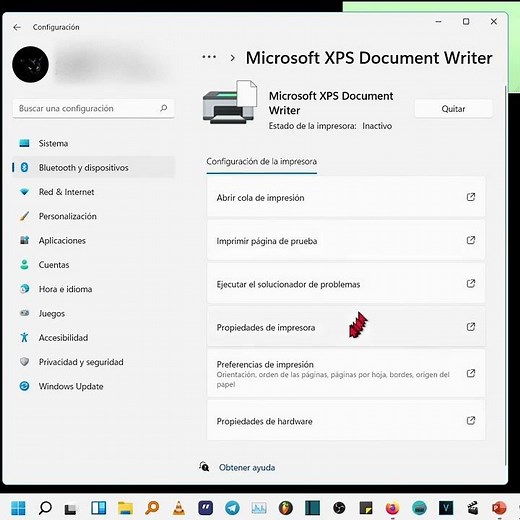Open the Windows Start menu
Viewport: 520px width, 520px height.
[x=18, y=508]
